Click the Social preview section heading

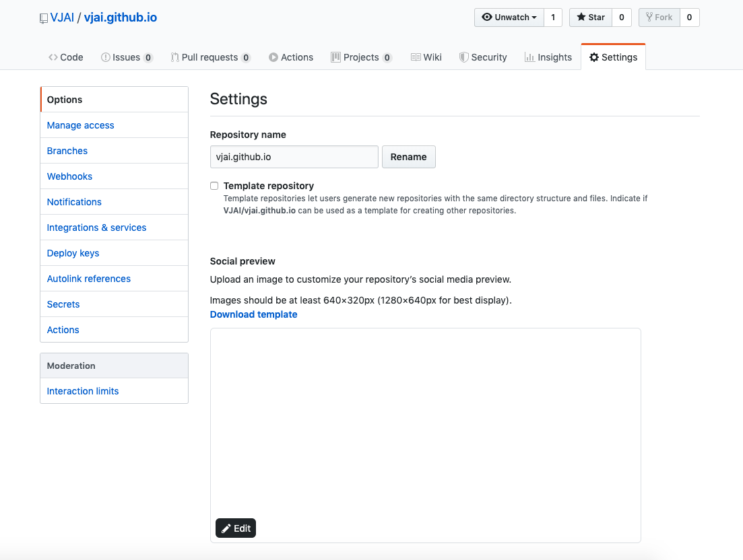tap(243, 261)
